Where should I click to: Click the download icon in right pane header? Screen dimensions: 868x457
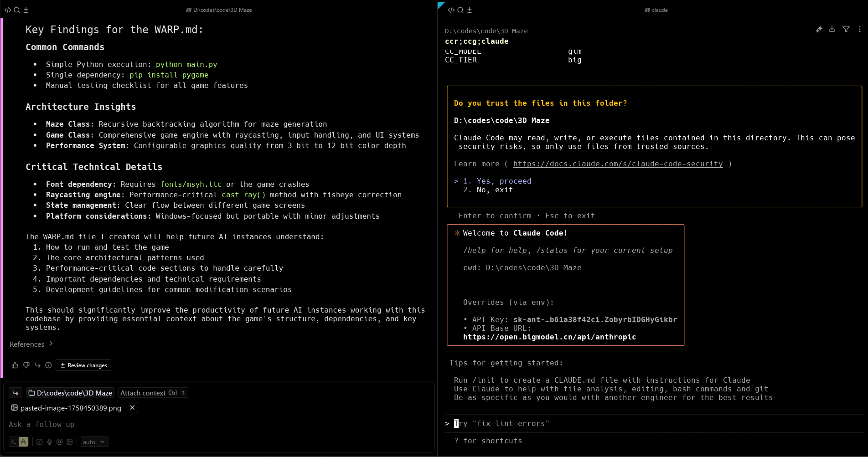832,29
